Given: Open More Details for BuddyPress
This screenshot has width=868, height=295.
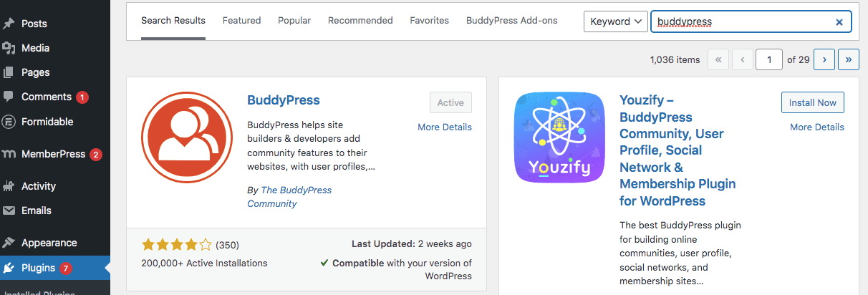Looking at the screenshot, I should pyautogui.click(x=445, y=127).
